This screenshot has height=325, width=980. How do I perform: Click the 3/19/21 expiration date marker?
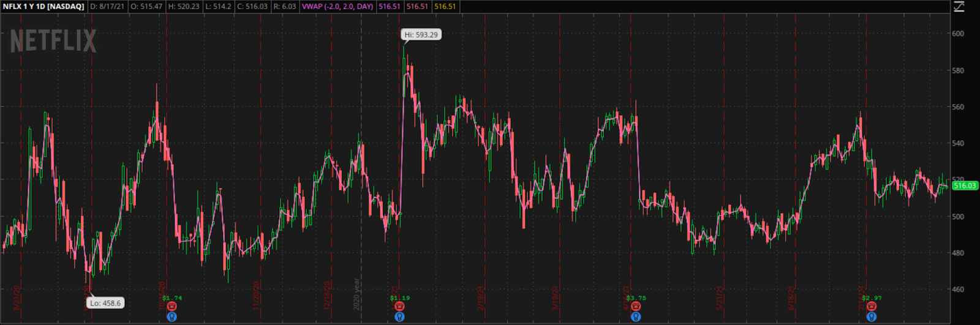pyautogui.click(x=556, y=297)
